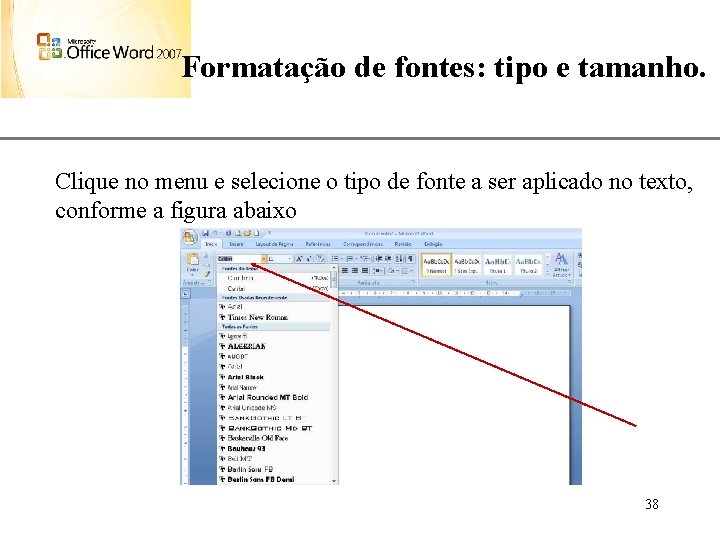This screenshot has height=540, width=720.
Task: Apply the Normal style
Action: (x=437, y=265)
